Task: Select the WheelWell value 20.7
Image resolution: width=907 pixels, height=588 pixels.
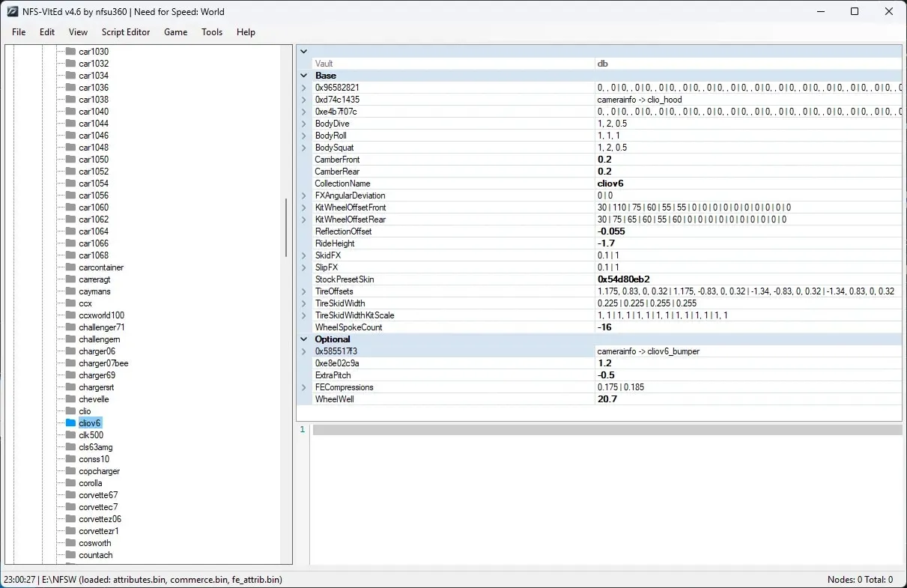Action: coord(607,399)
